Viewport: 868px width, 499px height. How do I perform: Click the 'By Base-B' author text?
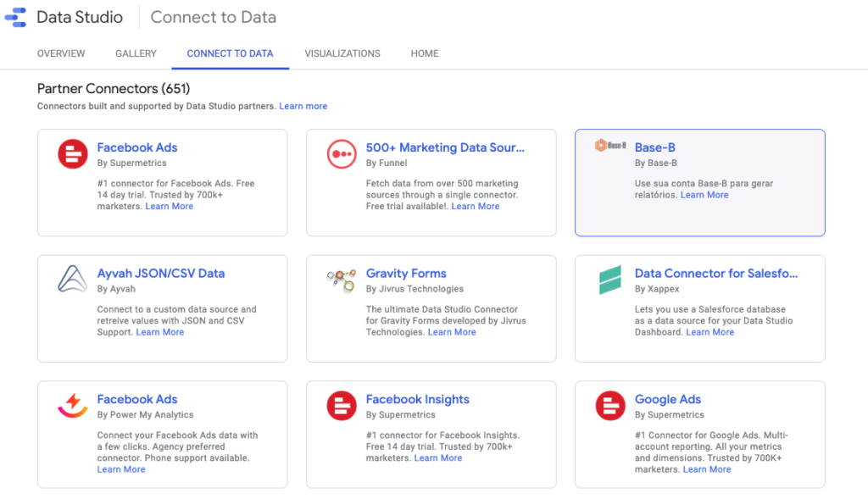[656, 164]
